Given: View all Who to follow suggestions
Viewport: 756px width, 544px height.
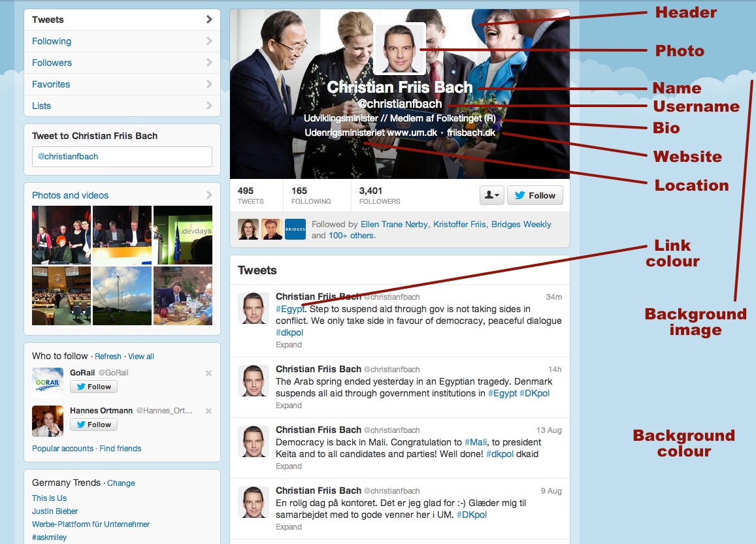Looking at the screenshot, I should click(x=140, y=357).
